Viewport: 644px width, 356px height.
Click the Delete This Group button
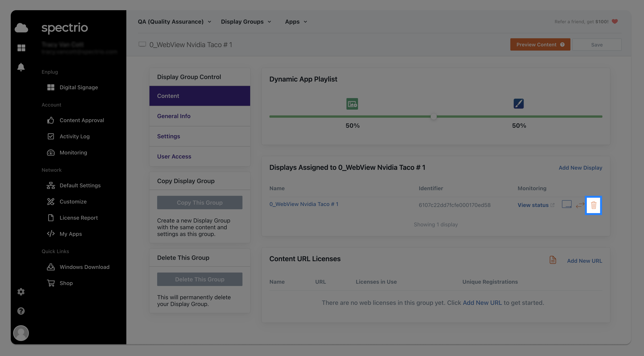click(200, 279)
